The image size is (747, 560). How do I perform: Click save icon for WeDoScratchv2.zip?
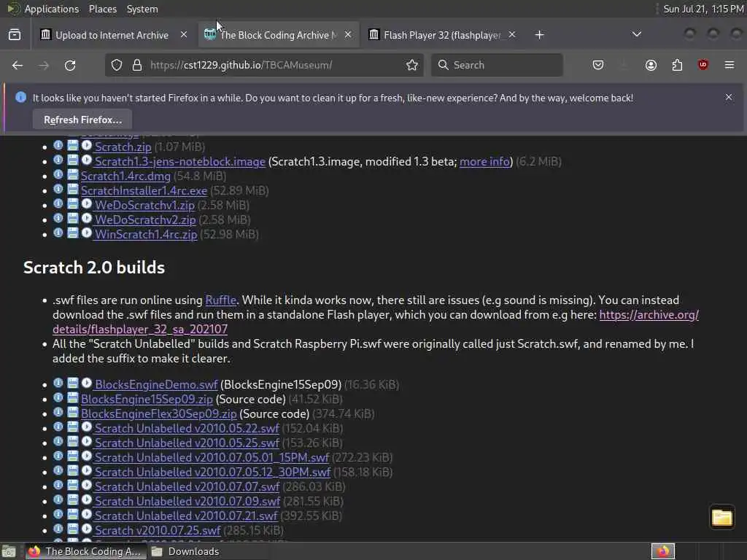point(72,219)
